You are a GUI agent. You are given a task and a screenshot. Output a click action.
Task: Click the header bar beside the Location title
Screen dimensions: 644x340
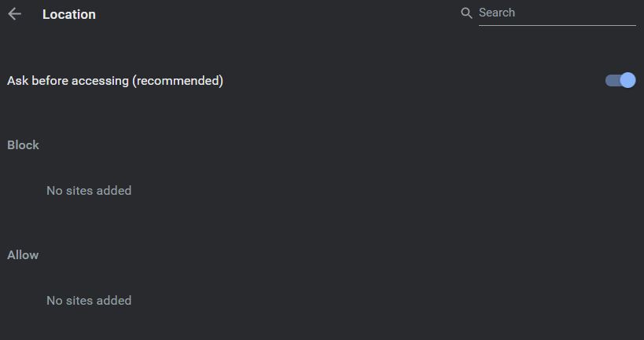coord(275,14)
